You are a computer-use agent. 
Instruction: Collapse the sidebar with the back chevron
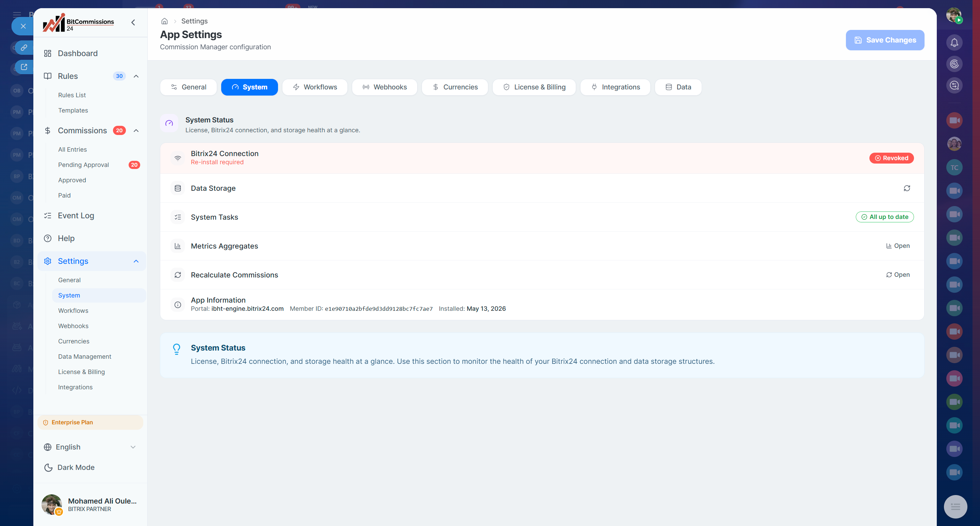coord(133,22)
